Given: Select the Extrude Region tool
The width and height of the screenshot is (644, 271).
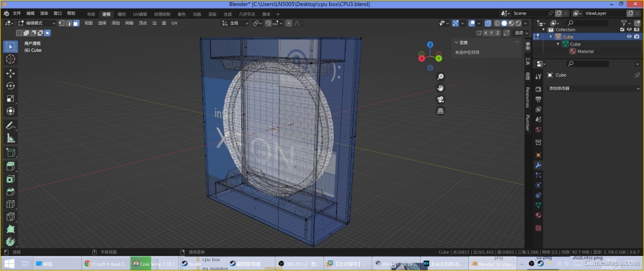Looking at the screenshot, I should pos(11,167).
